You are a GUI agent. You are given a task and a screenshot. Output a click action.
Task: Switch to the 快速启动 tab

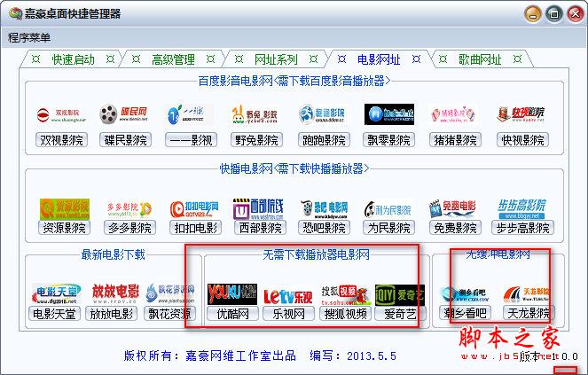(73, 59)
